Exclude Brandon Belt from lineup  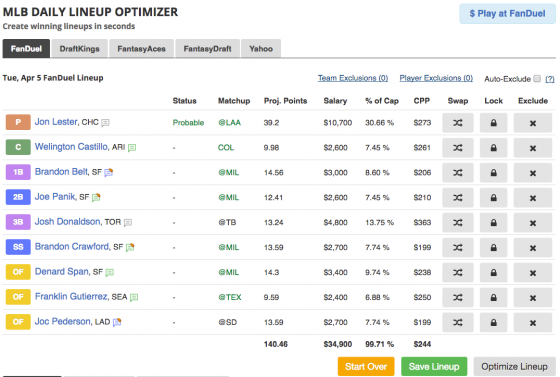point(532,173)
